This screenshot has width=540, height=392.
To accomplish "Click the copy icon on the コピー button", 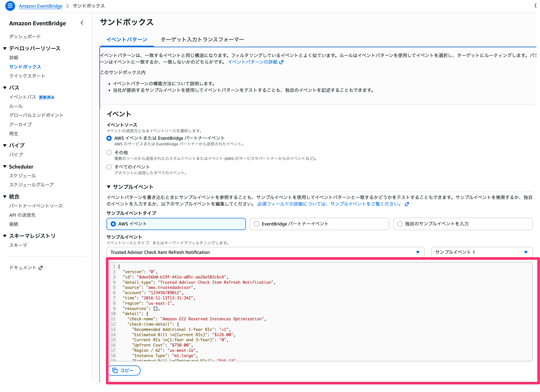I will [x=115, y=371].
